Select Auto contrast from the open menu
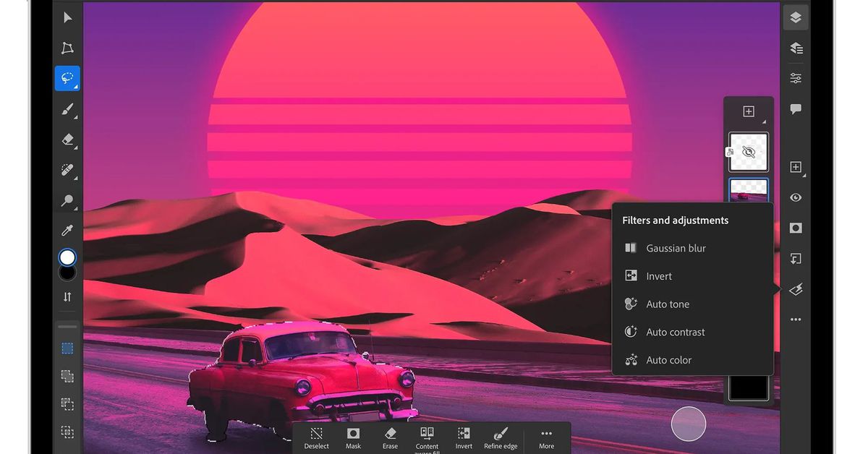This screenshot has width=868, height=454. point(676,332)
